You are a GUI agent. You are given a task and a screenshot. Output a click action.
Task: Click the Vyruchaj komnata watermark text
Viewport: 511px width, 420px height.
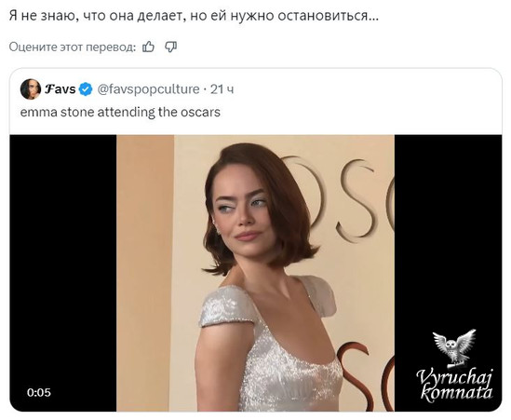(x=455, y=386)
